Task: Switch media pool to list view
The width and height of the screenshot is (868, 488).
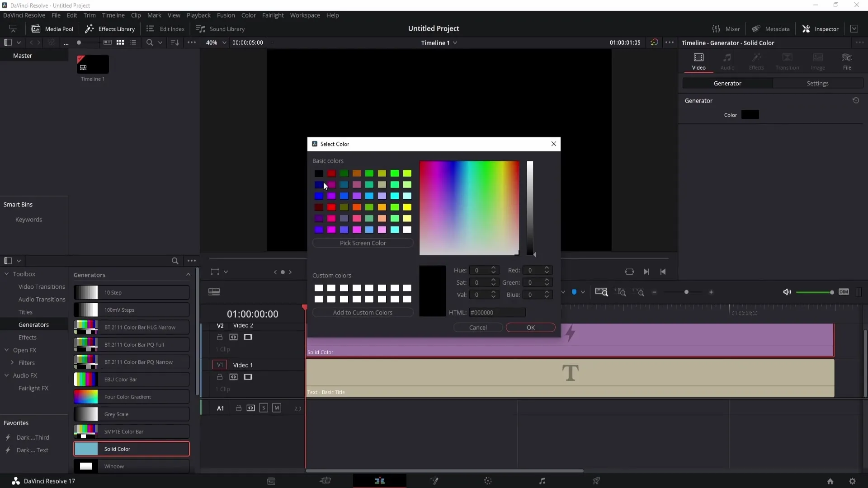Action: point(133,42)
